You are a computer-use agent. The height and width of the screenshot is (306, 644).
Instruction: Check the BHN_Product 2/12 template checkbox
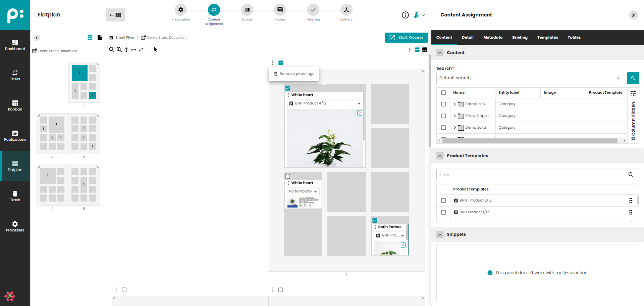(x=443, y=201)
